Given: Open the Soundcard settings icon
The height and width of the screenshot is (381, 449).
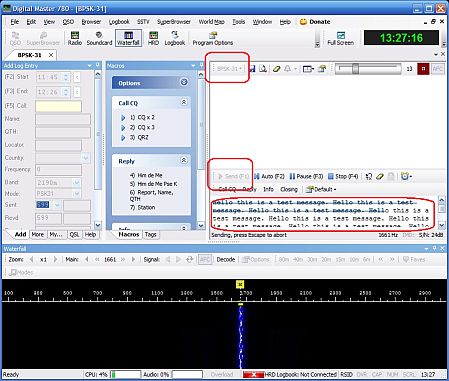Looking at the screenshot, I should click(99, 38).
